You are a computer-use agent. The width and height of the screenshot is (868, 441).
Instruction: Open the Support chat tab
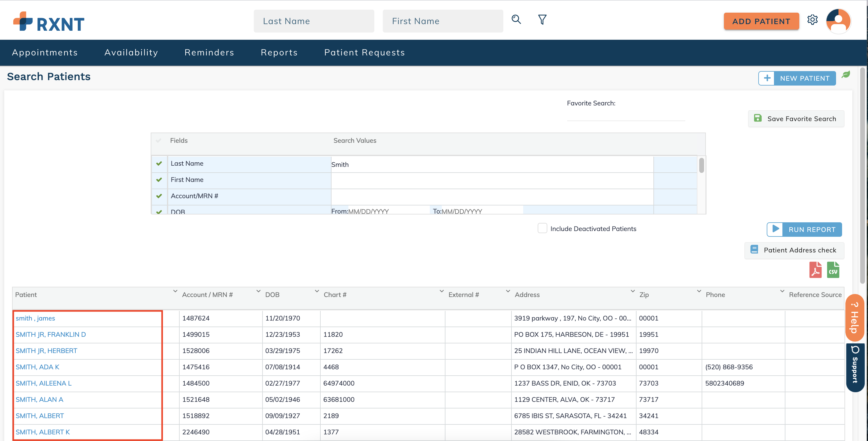click(855, 367)
